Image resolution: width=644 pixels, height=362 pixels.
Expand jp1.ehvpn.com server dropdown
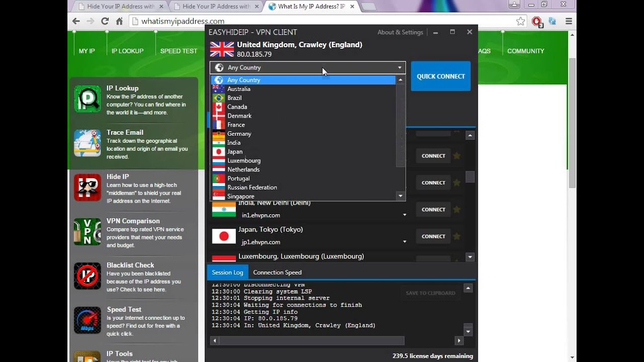[405, 242]
